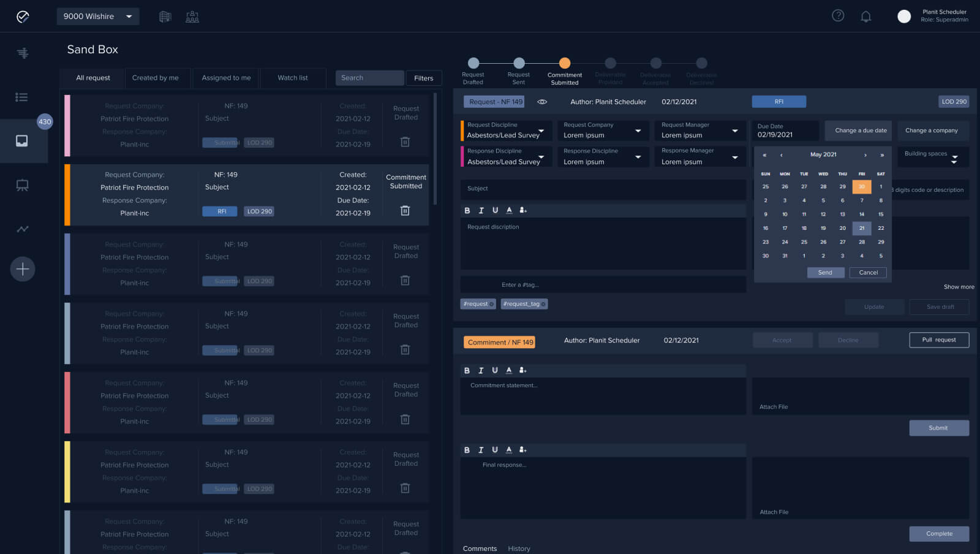
Task: Switch to the Created by me tab
Action: [156, 78]
